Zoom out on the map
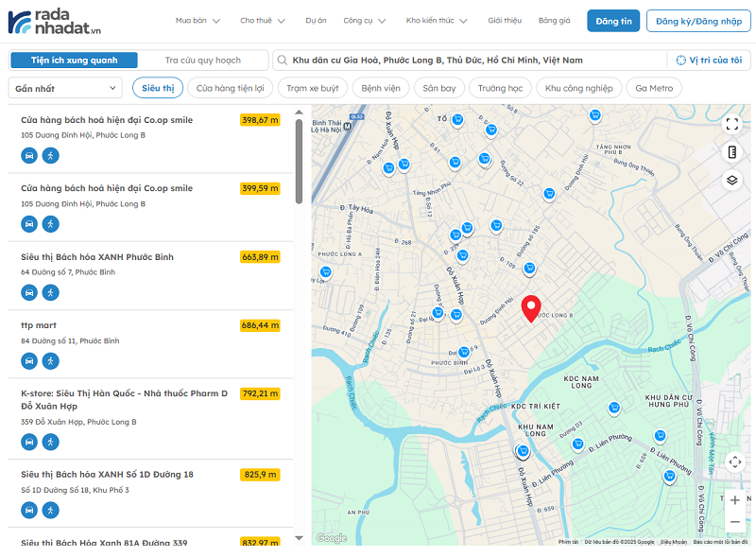 [735, 522]
